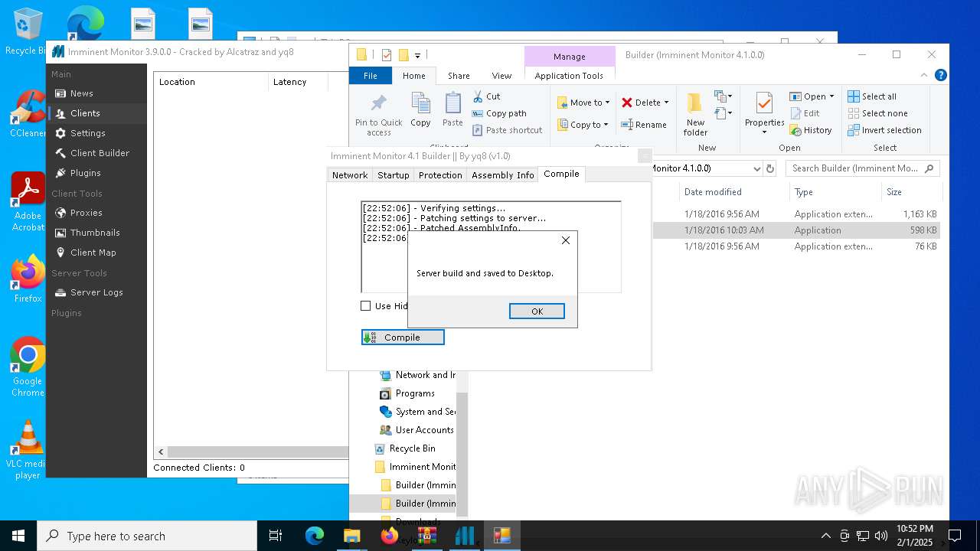This screenshot has height=551, width=980.
Task: Select Recycle Bin in Explorer navigation tree
Action: click(412, 448)
